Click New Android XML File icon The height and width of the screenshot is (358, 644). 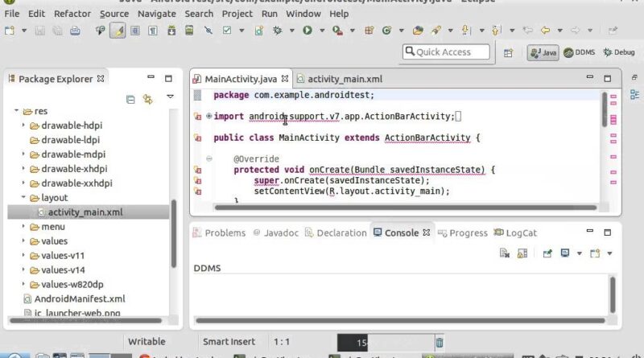(258, 31)
